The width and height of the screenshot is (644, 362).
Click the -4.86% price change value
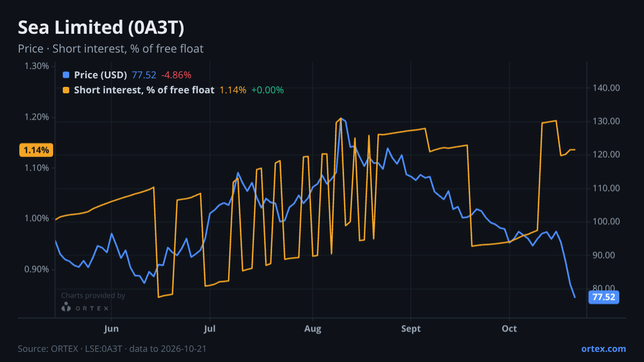[x=176, y=75]
